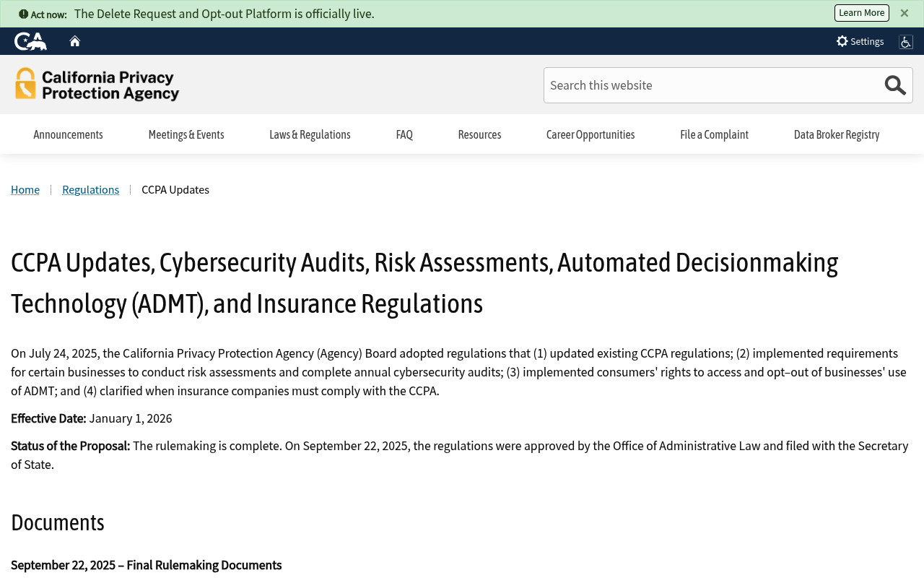This screenshot has height=578, width=924.
Task: Open the Meetings & Events menu
Action: click(x=186, y=134)
